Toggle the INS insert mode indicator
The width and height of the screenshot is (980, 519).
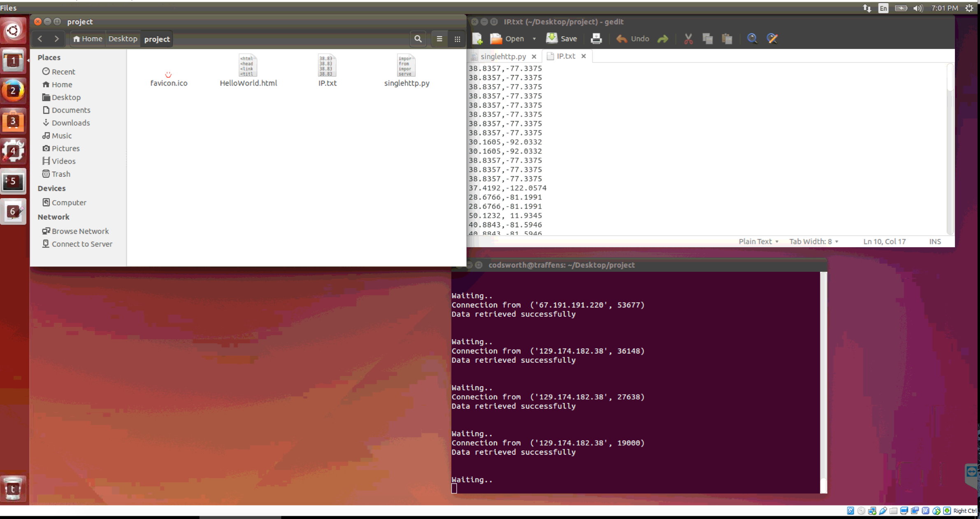(x=935, y=241)
